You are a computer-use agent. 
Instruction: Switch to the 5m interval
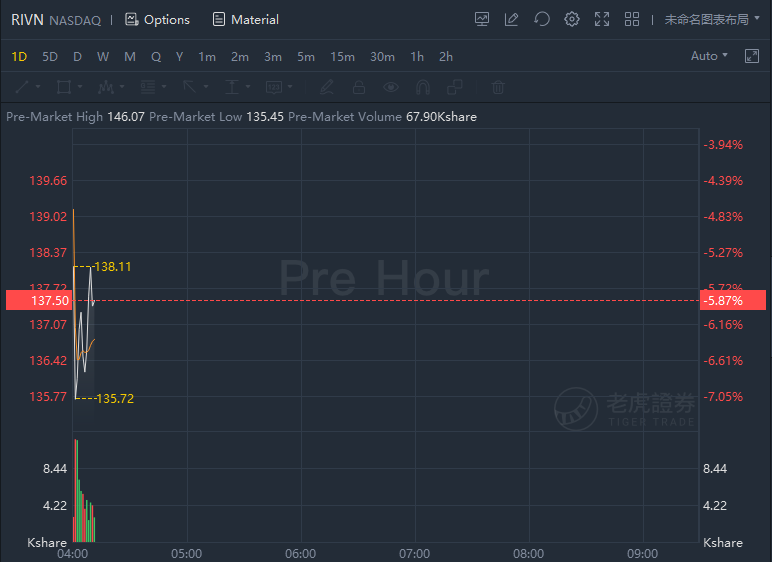coord(306,57)
